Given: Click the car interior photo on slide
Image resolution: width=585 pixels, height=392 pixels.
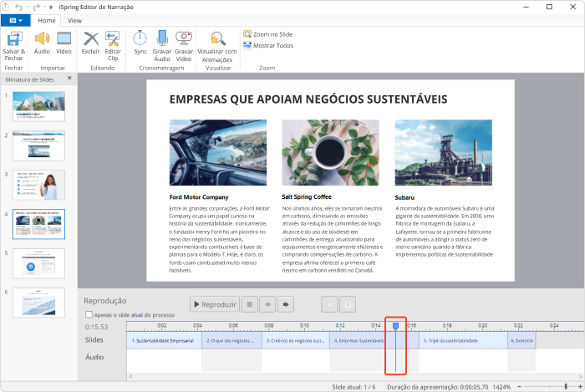Looking at the screenshot, I should tap(218, 152).
